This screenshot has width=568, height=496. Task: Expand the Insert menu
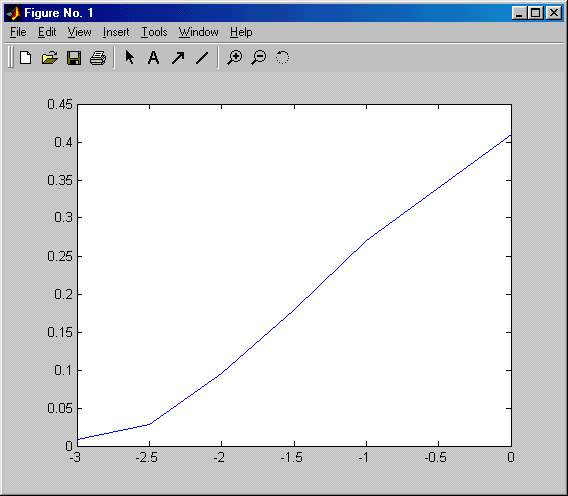click(116, 32)
